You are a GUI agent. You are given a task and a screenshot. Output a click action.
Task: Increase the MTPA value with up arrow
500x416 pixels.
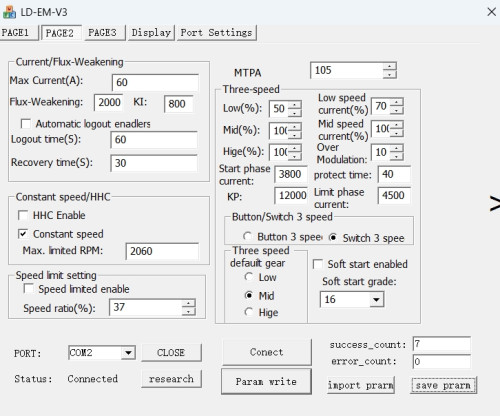(389, 67)
